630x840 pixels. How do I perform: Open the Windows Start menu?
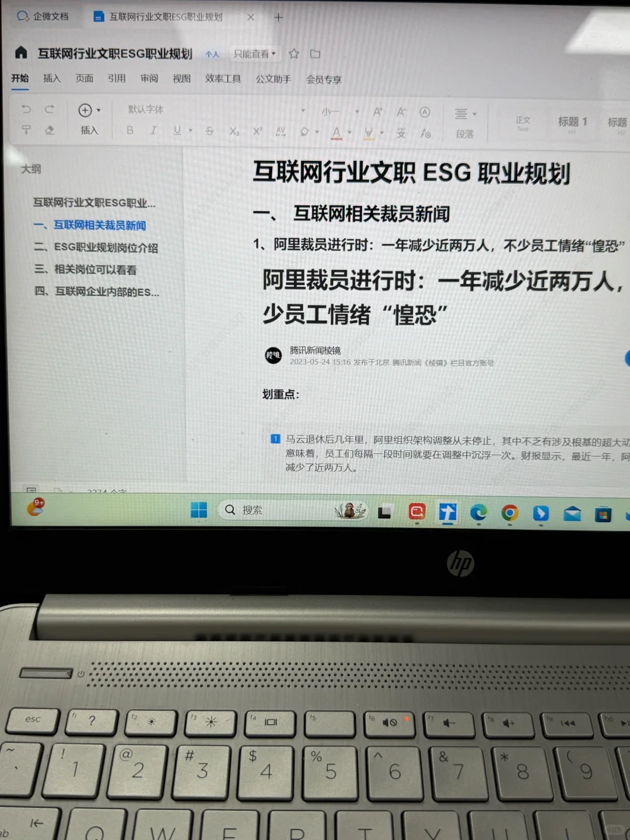point(199,510)
